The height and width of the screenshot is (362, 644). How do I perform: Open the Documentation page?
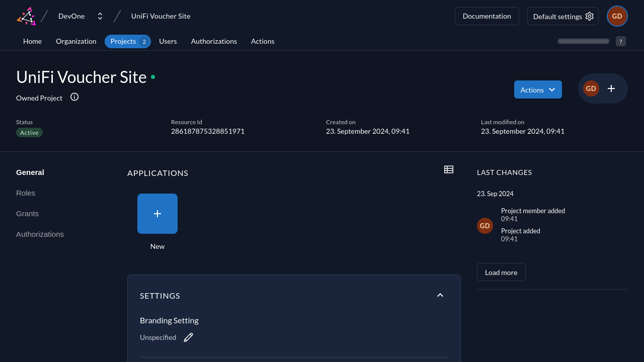(487, 16)
